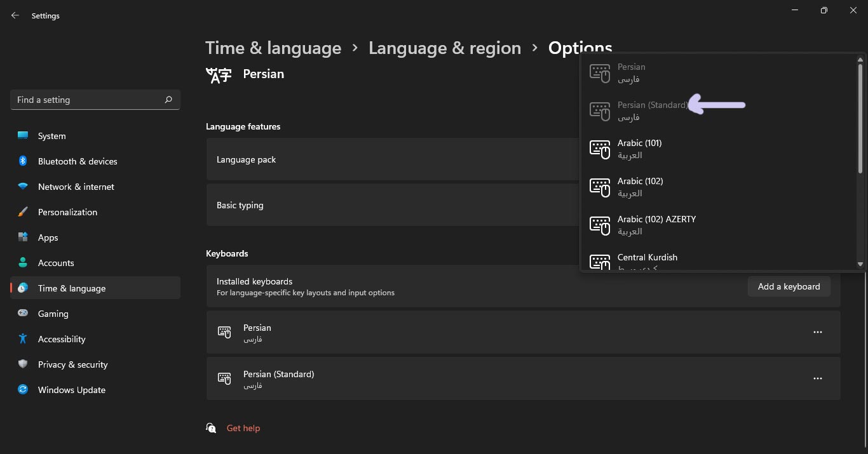Open Accounts via its person icon
This screenshot has width=868, height=454.
point(23,263)
